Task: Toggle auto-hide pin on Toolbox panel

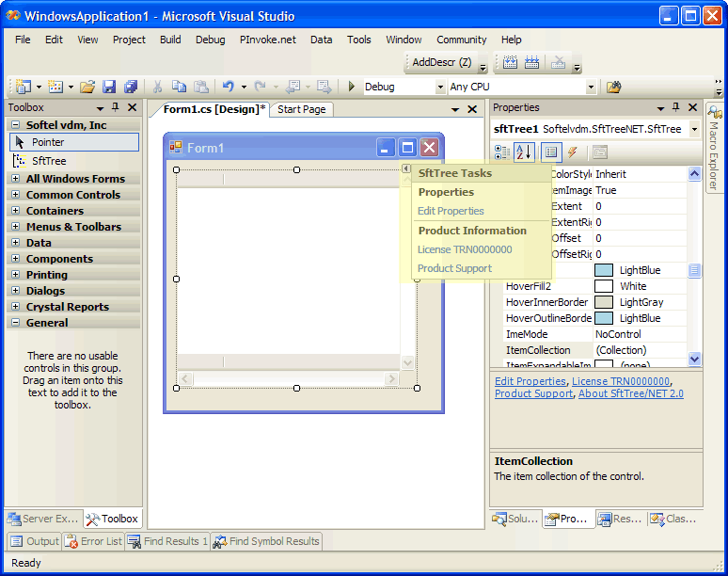Action: pyautogui.click(x=116, y=108)
